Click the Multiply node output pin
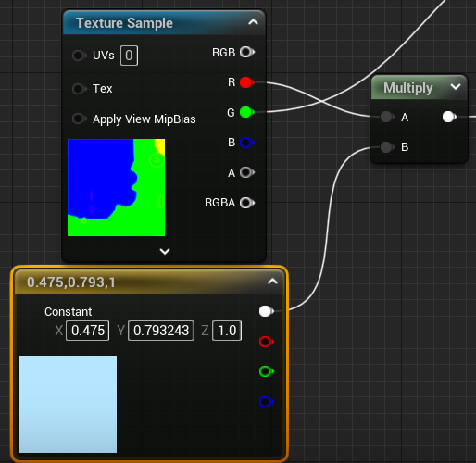 [449, 117]
